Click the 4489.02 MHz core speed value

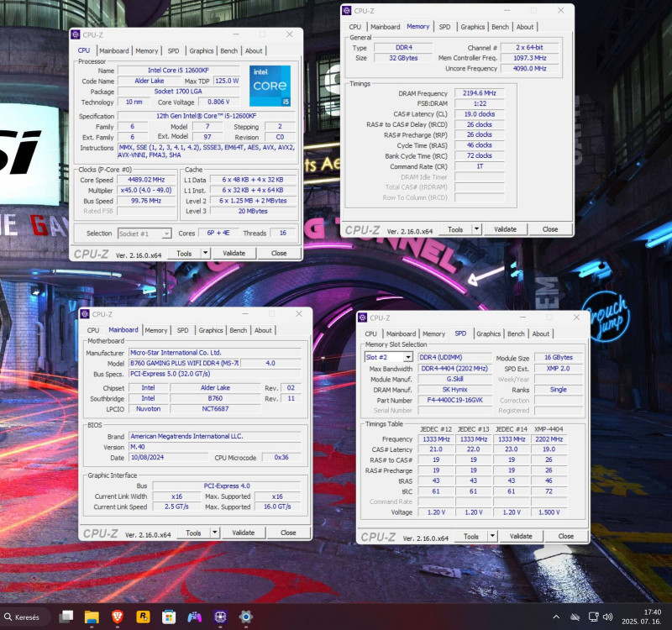[146, 180]
